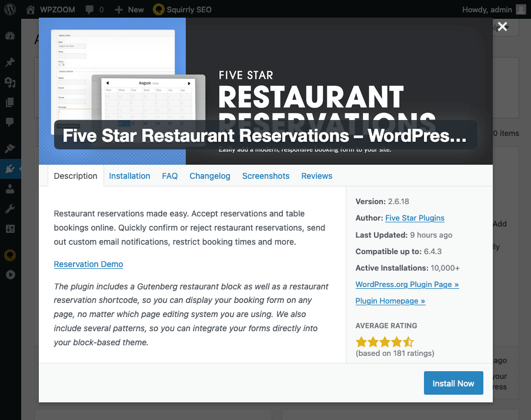The width and height of the screenshot is (531, 420).
Task: Open the WordPress logo menu
Action: pos(10,9)
